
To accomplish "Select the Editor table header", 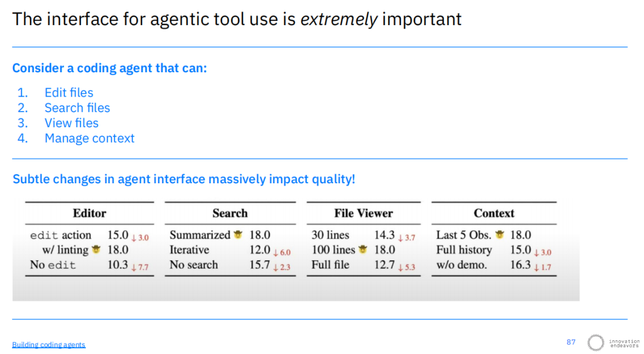I will (x=89, y=213).
